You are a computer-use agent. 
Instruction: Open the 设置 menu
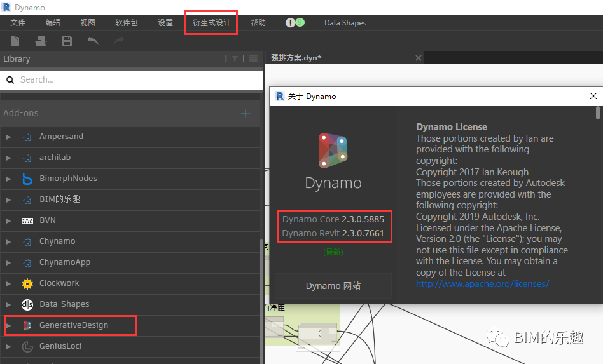(x=165, y=23)
